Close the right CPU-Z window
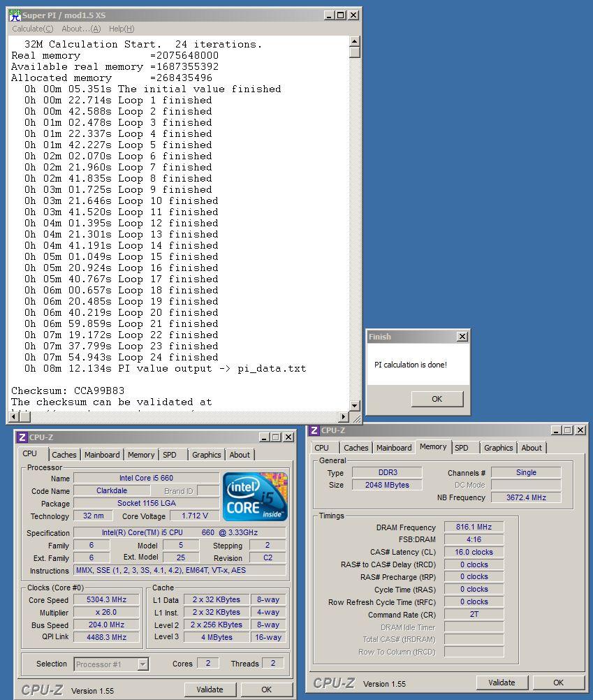The image size is (593, 700). (580, 430)
